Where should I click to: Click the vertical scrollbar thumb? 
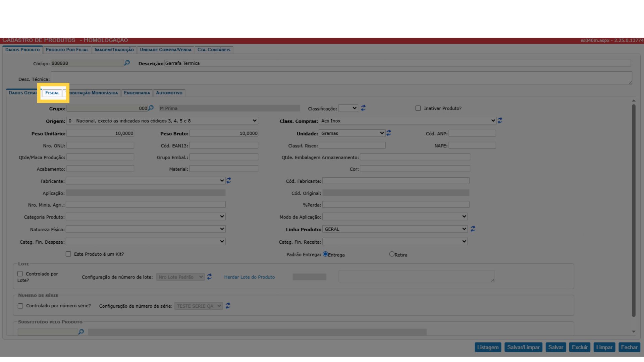click(x=634, y=210)
